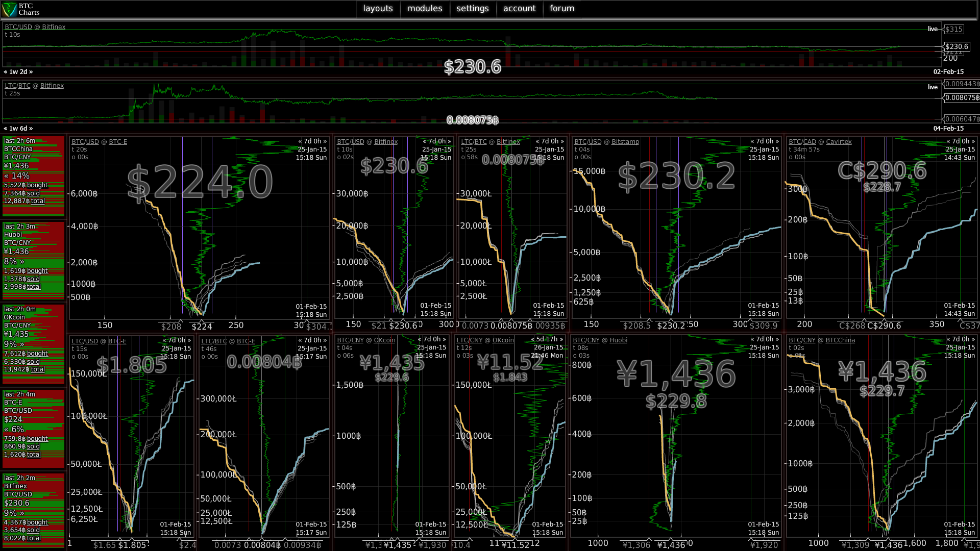The image size is (980, 551).
Task: Open the forum menu item
Action: coord(562,9)
